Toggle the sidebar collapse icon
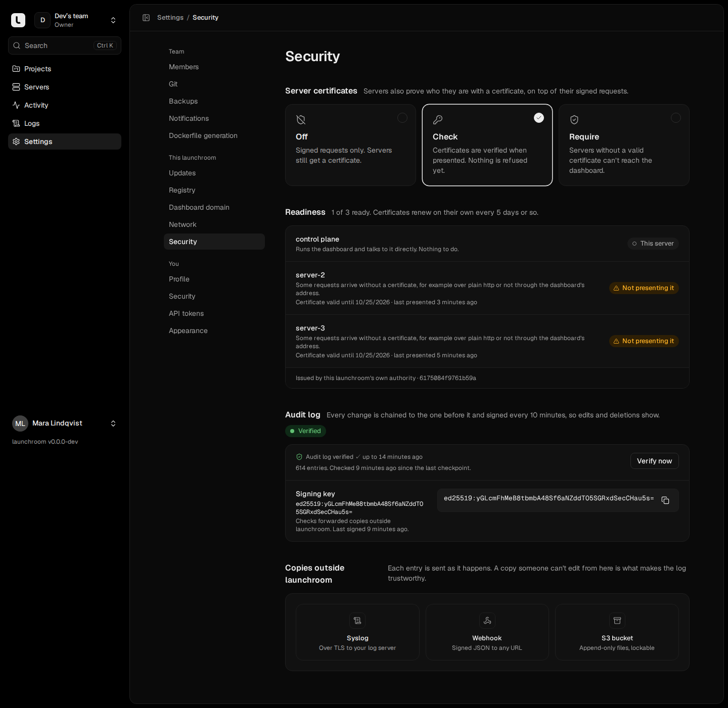This screenshot has height=708, width=728. pyautogui.click(x=146, y=18)
